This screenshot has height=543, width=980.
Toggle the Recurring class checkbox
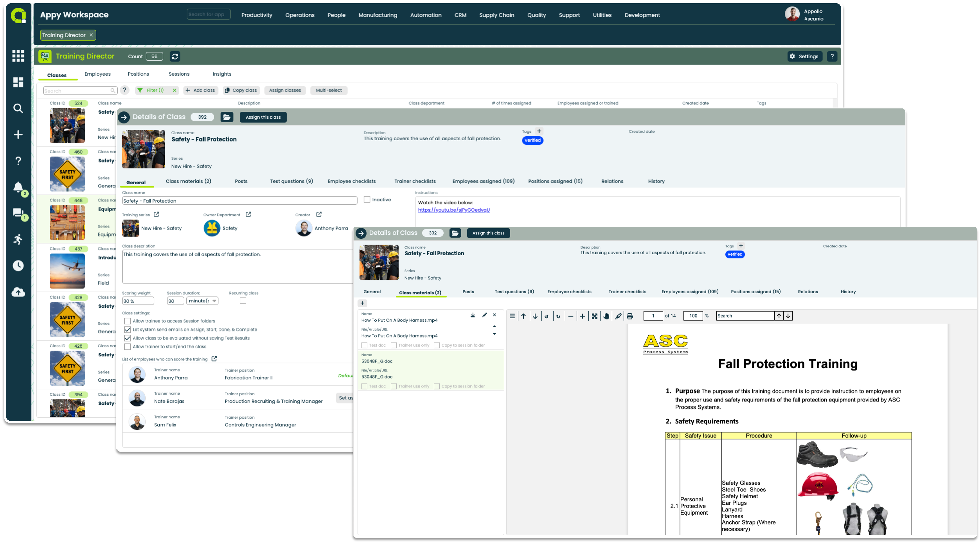pyautogui.click(x=243, y=300)
